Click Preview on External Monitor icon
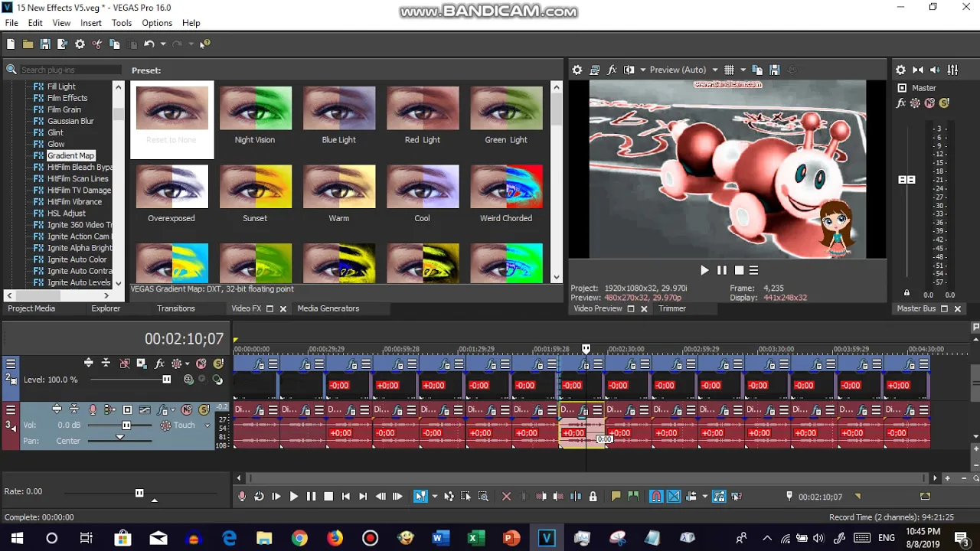Screen dimensions: 980x551 (x=595, y=70)
